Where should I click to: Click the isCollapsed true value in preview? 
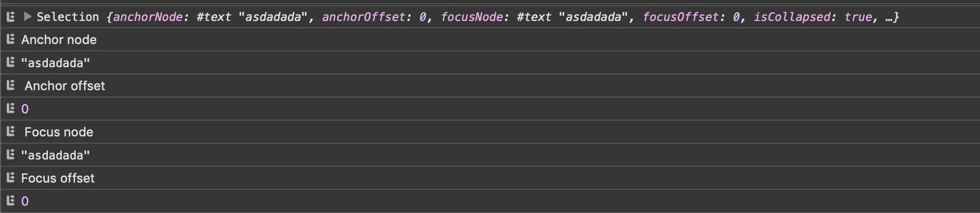point(858,17)
